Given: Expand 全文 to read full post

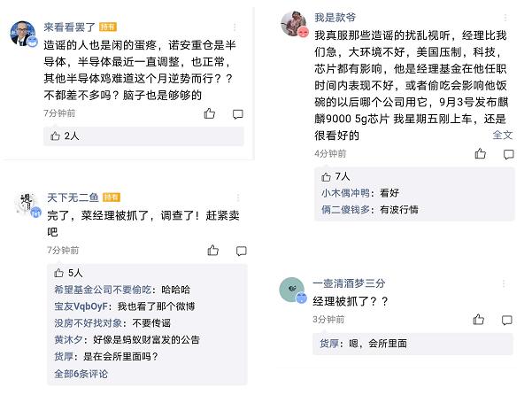Looking at the screenshot, I should 503,135.
